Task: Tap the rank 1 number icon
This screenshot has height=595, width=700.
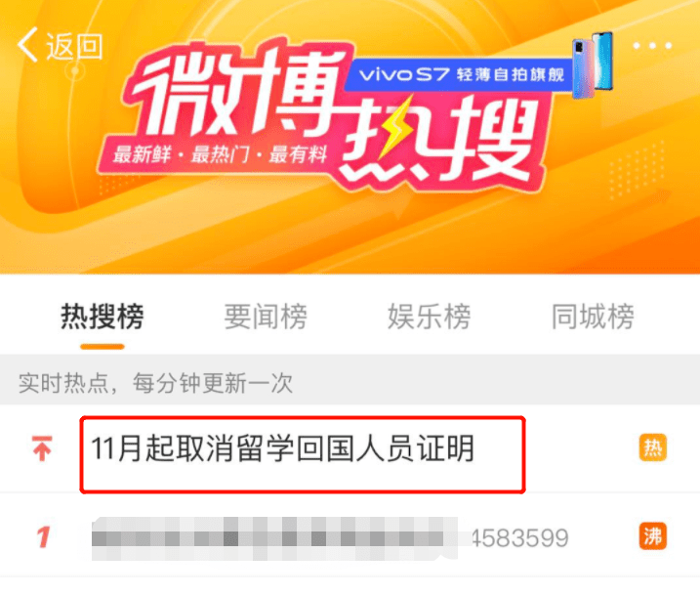Action: [43, 537]
